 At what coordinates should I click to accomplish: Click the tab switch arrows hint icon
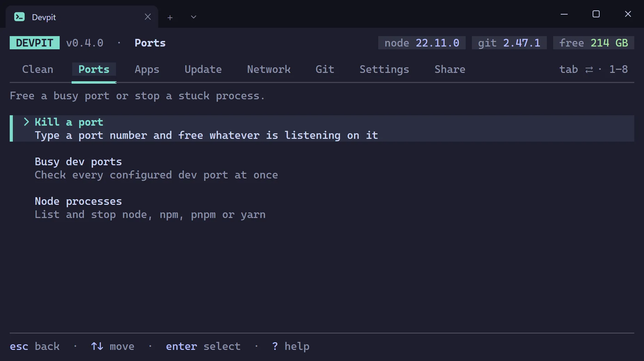(x=589, y=70)
